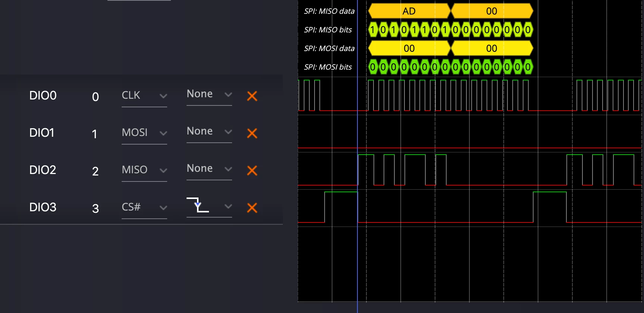
Task: Click the SPI: MOSI bits row label
Action: [328, 67]
